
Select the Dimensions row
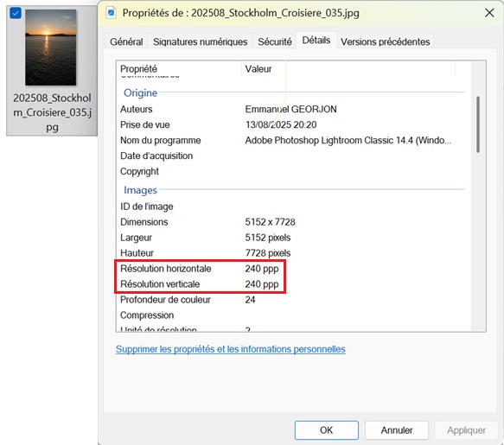[290, 222]
